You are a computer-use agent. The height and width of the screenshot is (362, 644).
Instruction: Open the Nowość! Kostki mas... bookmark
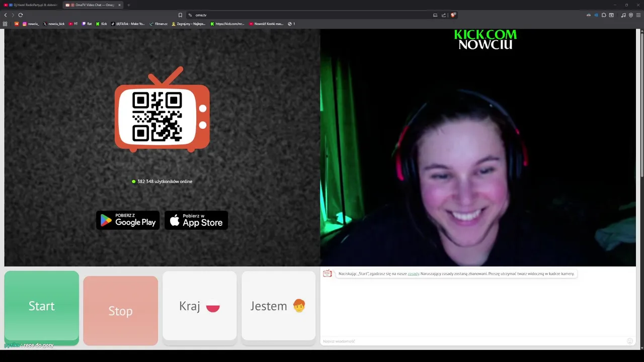[267, 24]
